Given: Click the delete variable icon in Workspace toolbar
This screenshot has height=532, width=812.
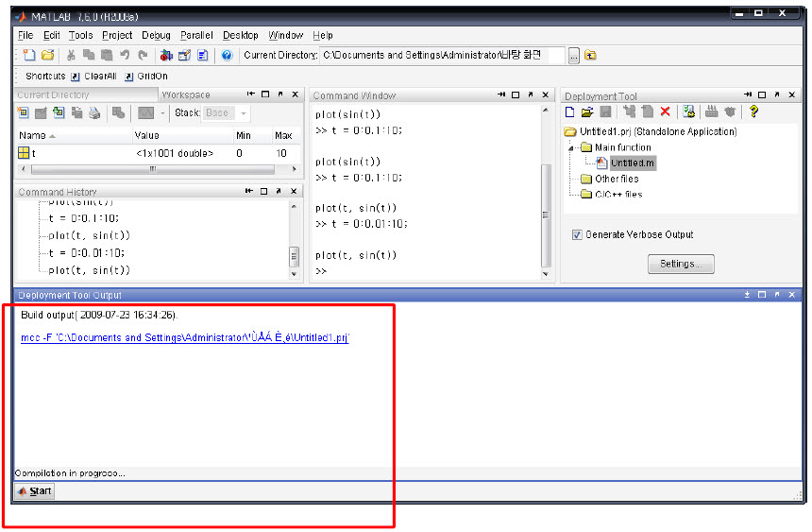Looking at the screenshot, I should [x=119, y=112].
